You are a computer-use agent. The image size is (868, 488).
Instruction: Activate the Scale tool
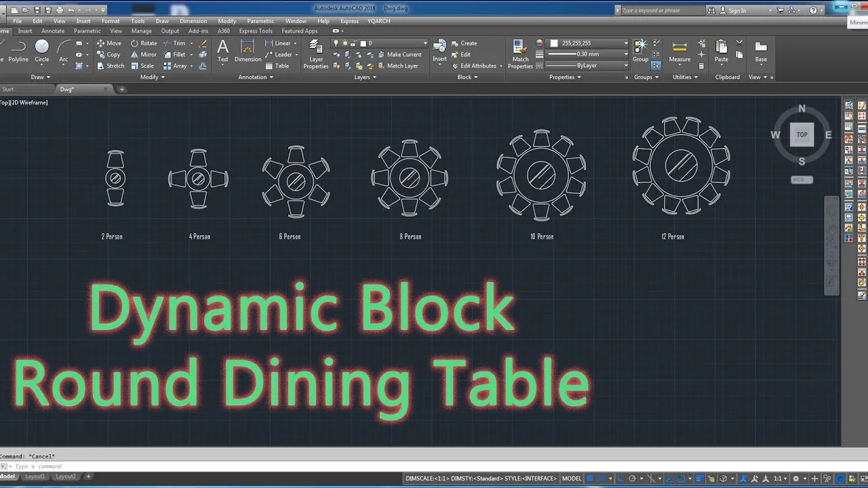pyautogui.click(x=142, y=66)
